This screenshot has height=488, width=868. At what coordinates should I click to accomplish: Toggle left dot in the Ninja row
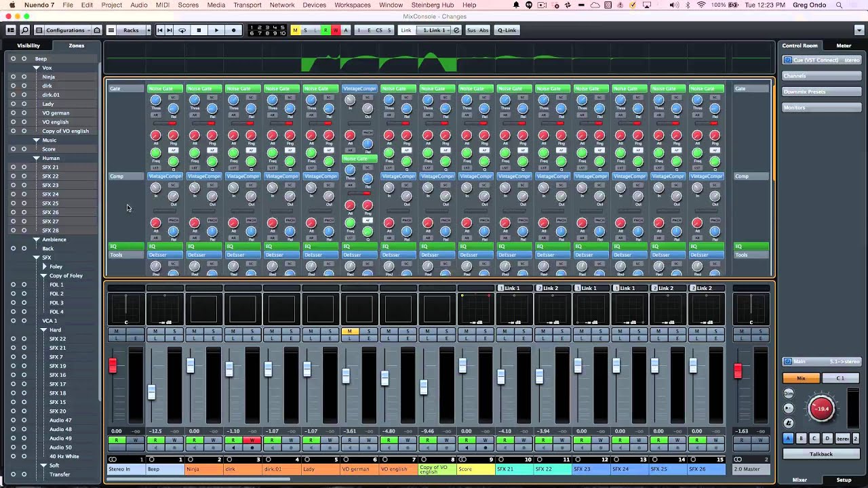[12, 77]
